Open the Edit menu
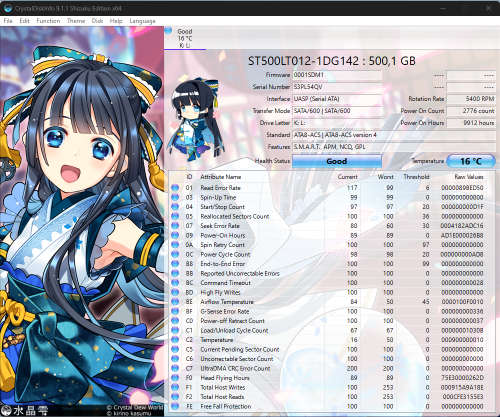 (24, 21)
